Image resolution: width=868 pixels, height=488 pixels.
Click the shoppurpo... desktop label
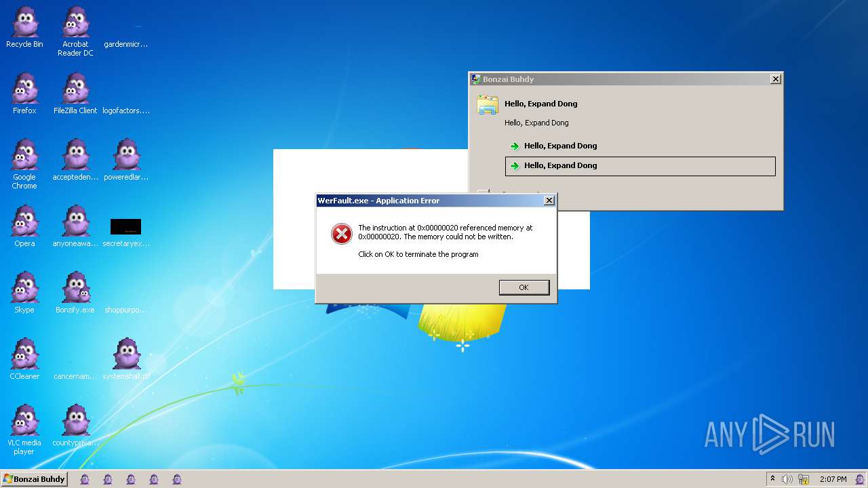click(x=126, y=310)
